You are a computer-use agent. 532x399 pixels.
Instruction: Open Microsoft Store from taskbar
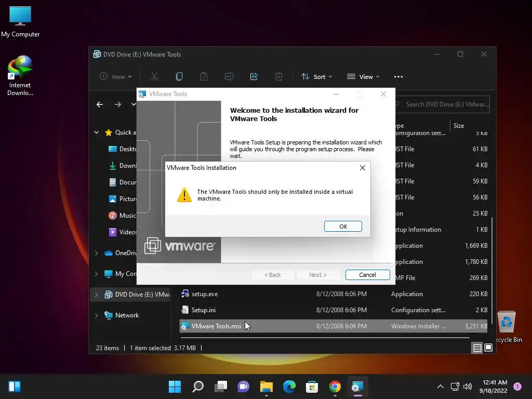pyautogui.click(x=312, y=387)
